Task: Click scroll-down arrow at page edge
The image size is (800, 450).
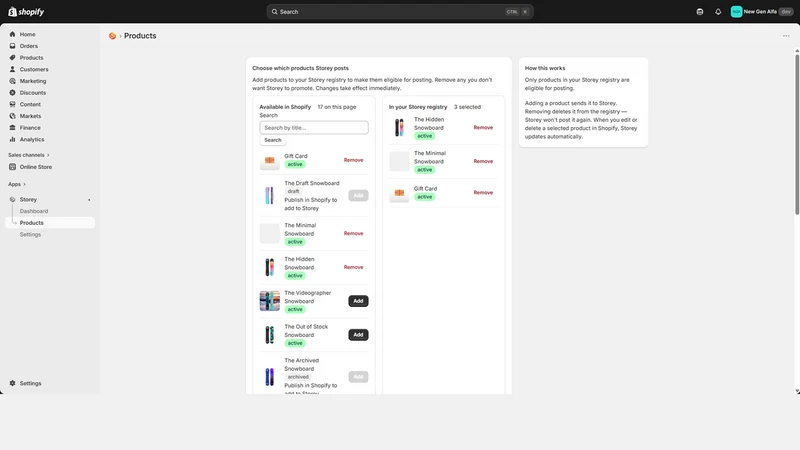Action: click(797, 391)
